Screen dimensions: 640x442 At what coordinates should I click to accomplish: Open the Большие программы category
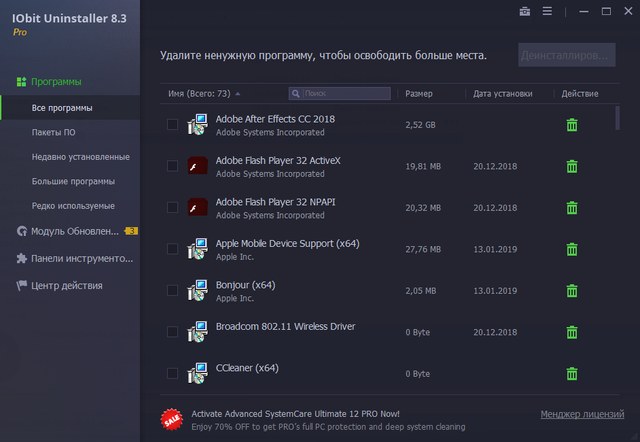pyautogui.click(x=72, y=182)
